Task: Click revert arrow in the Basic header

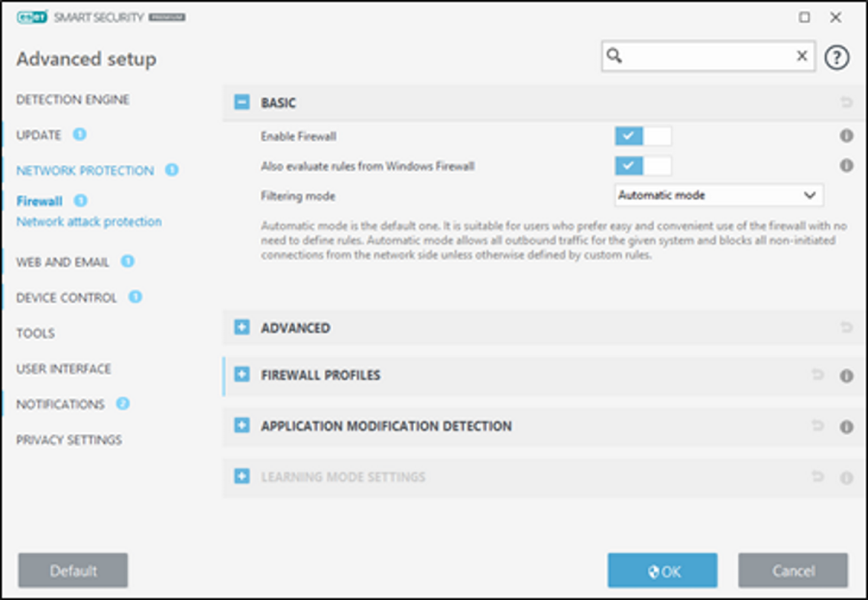Action: pyautogui.click(x=846, y=102)
